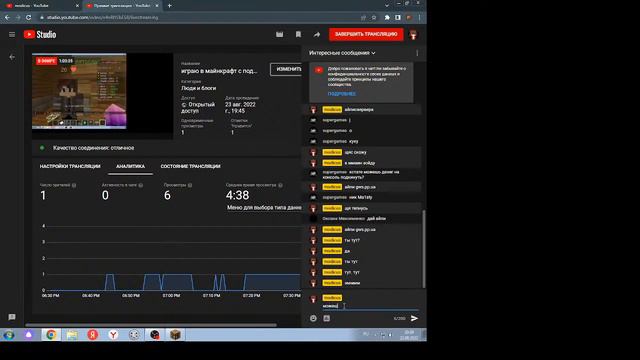The width and height of the screenshot is (640, 360).
Task: Expand Интересные сообщения chat filter dropdown
Action: coord(342,53)
